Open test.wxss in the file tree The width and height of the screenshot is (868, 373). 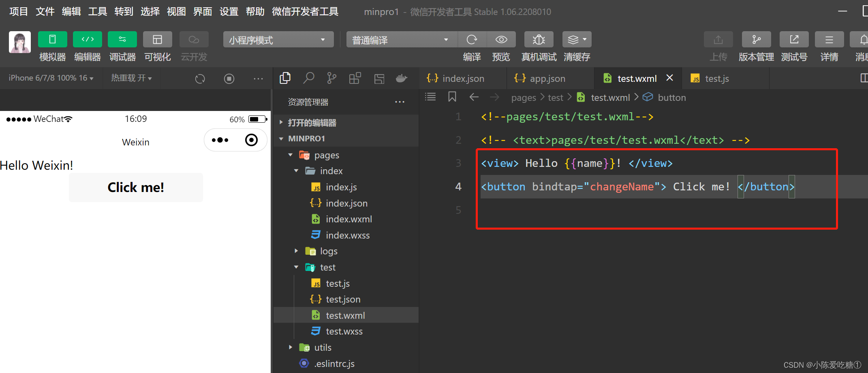(346, 331)
